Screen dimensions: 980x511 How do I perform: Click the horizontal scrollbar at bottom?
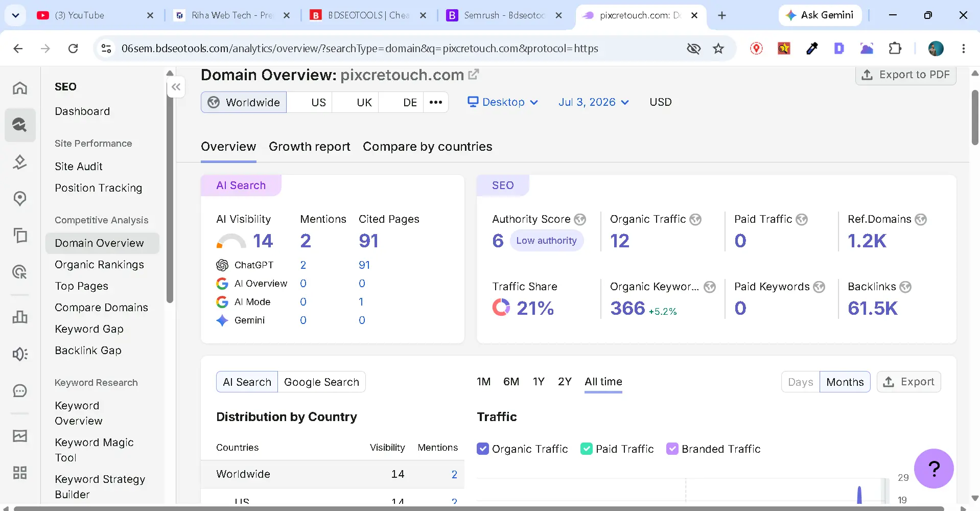(x=479, y=508)
